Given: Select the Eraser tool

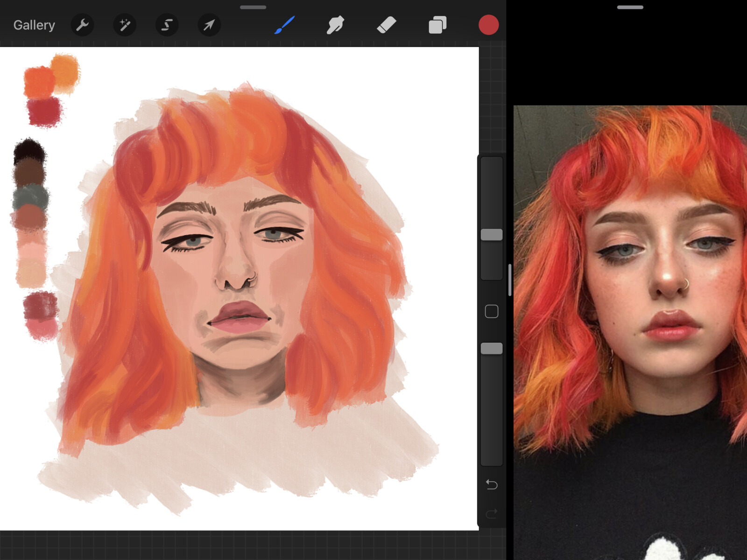Looking at the screenshot, I should [386, 25].
